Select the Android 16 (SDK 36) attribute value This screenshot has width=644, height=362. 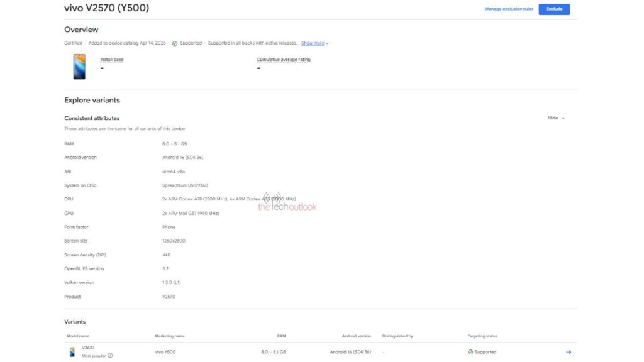click(182, 158)
